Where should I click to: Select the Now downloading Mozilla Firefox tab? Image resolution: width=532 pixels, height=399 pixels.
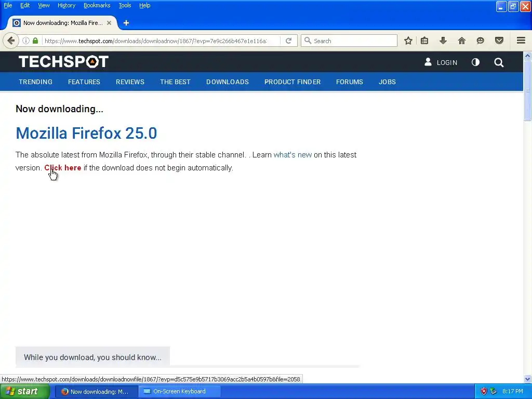pos(63,23)
